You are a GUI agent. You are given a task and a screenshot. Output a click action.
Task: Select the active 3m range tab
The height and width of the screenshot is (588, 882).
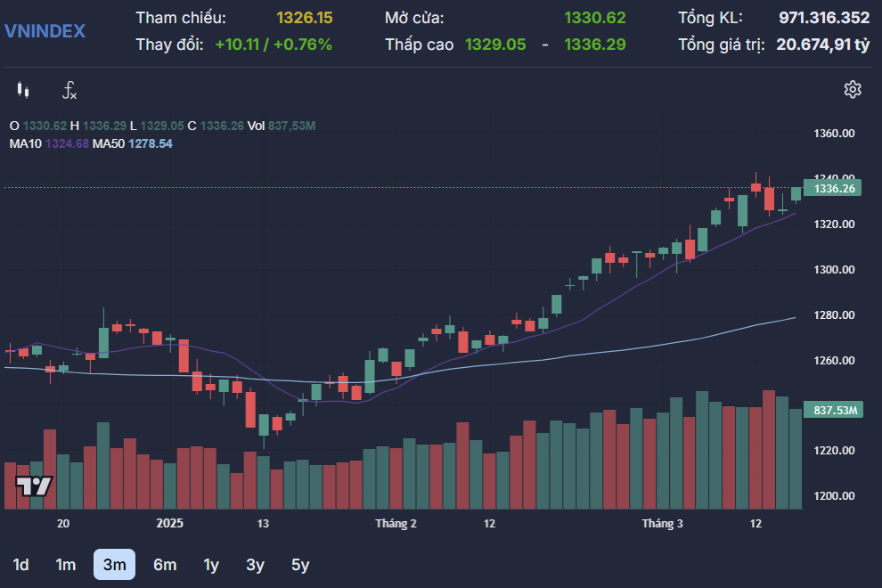click(x=114, y=565)
